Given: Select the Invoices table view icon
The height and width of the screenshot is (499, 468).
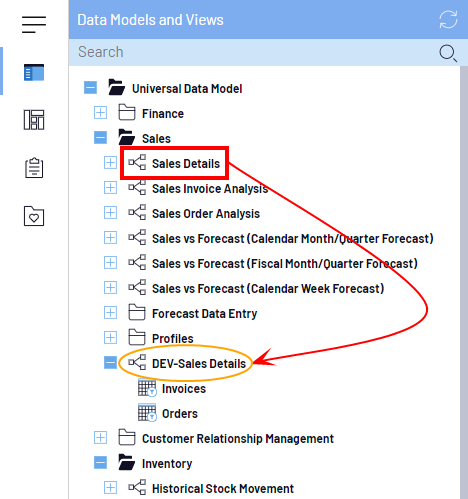Looking at the screenshot, I should [147, 388].
